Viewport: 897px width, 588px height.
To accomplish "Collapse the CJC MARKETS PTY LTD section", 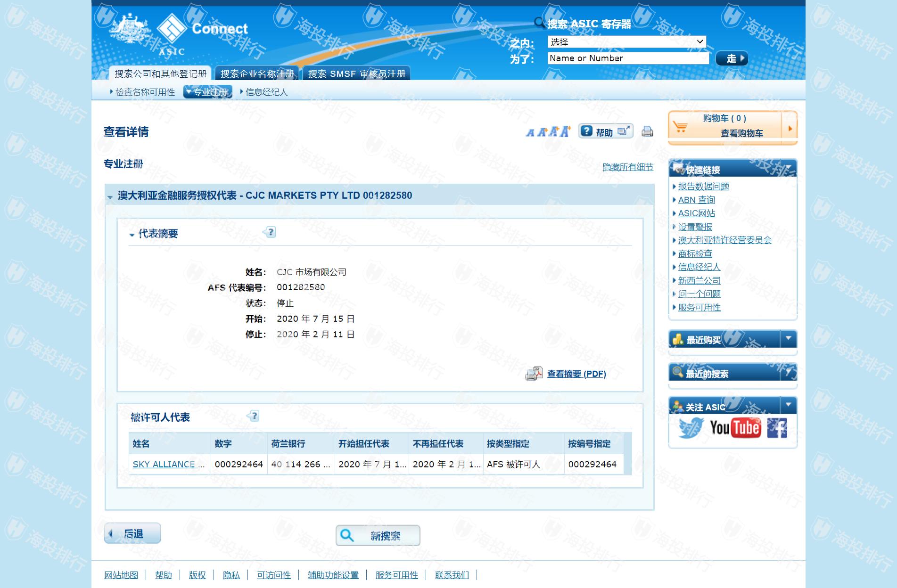I will pyautogui.click(x=110, y=196).
